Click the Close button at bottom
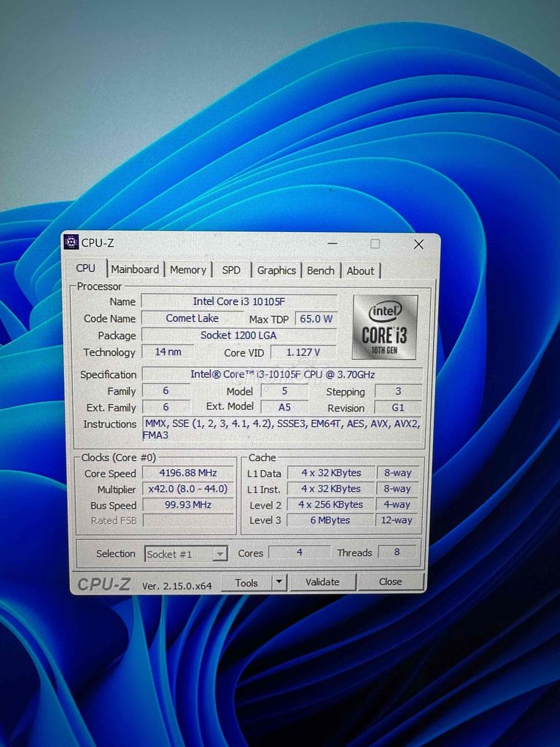This screenshot has height=747, width=560. (391, 581)
